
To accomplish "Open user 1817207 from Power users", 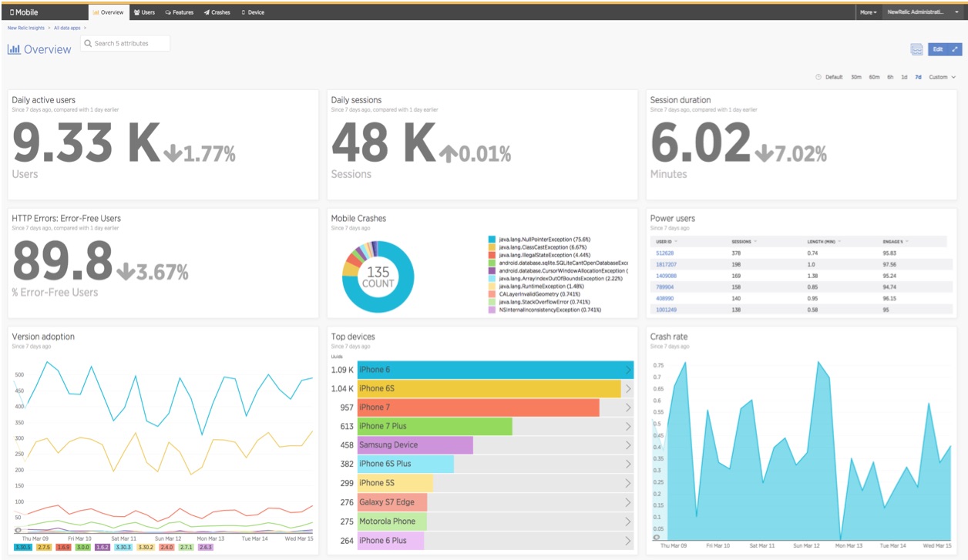I will click(666, 264).
